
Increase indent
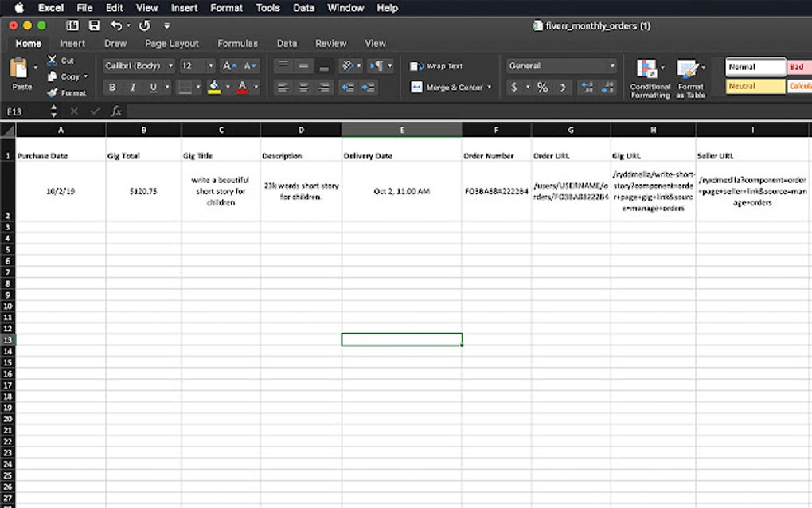[369, 87]
